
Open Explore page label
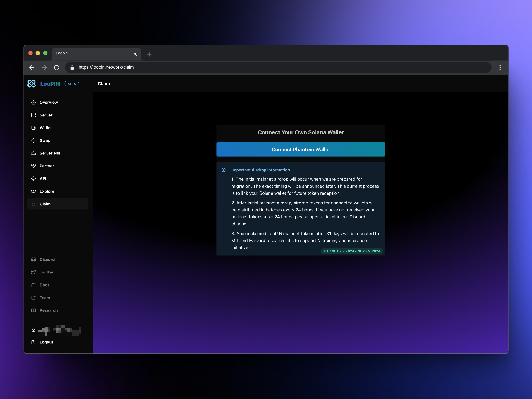[47, 191]
